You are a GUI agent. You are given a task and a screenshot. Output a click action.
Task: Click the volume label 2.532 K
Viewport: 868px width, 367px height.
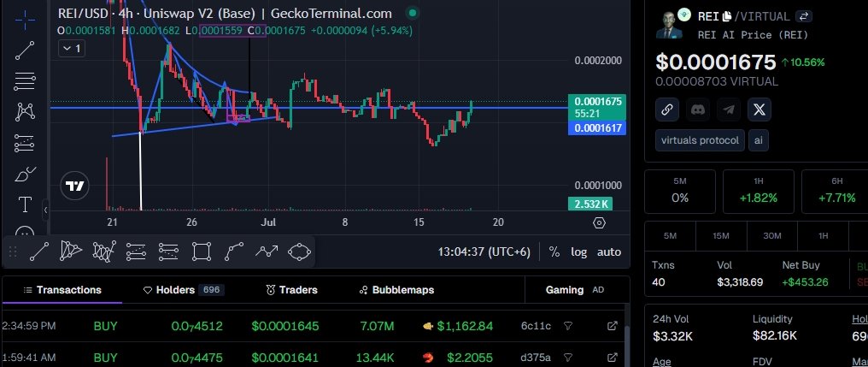[x=590, y=204]
